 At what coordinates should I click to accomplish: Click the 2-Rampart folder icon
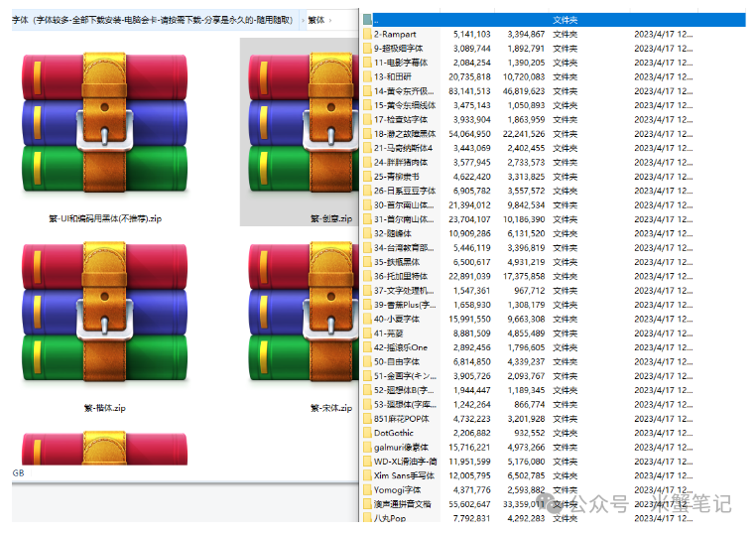[x=367, y=34]
